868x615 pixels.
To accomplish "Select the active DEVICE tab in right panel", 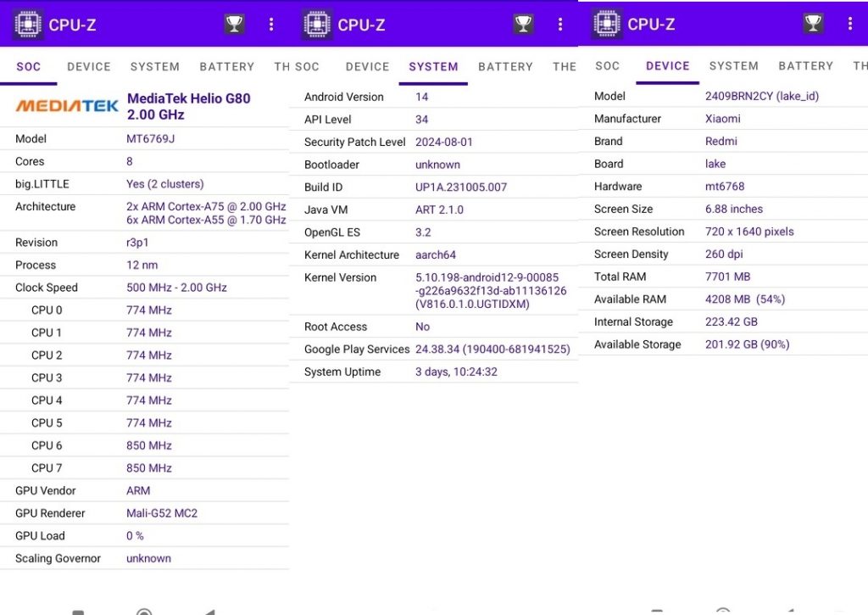I will click(668, 66).
